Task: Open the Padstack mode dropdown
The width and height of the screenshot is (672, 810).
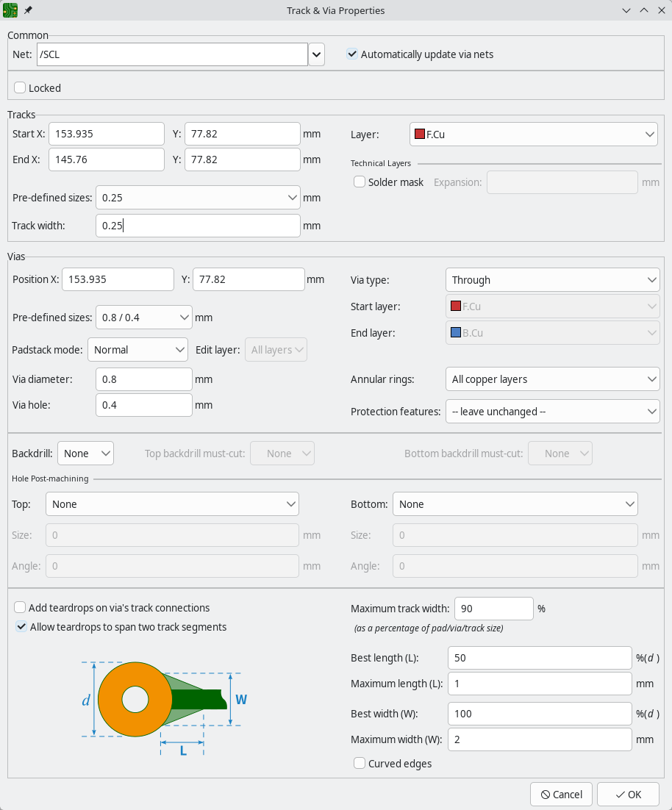Action: point(137,350)
